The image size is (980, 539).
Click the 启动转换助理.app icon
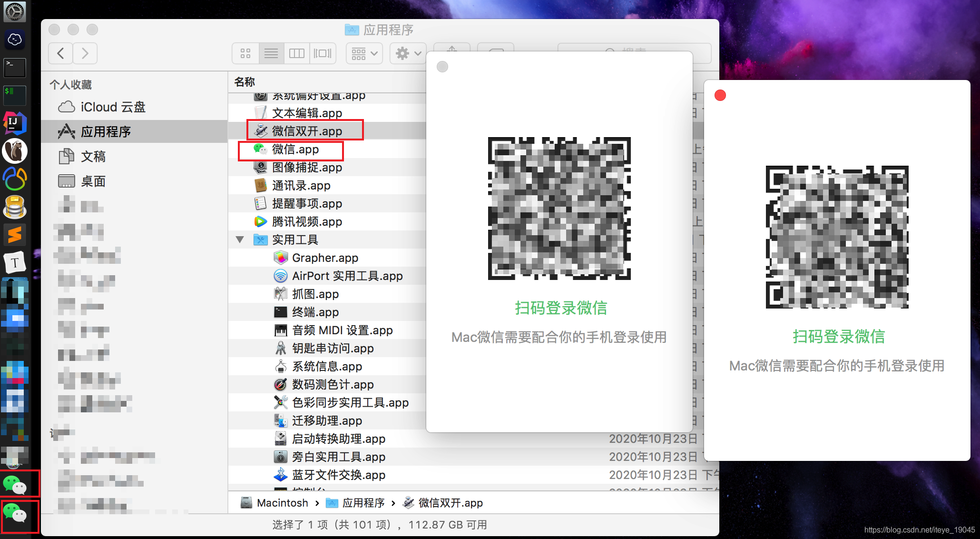281,439
